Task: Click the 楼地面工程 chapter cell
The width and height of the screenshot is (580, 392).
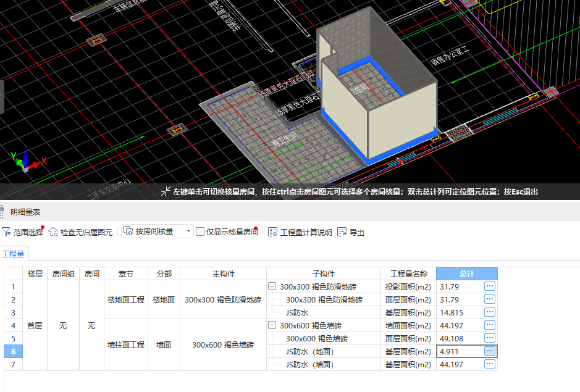Action: pyautogui.click(x=126, y=299)
